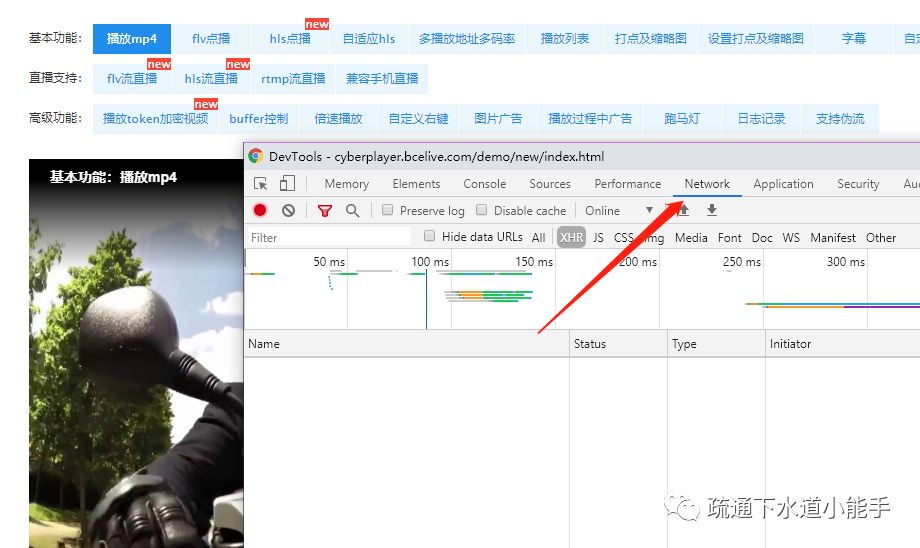Select the inspect element picker icon

[261, 184]
